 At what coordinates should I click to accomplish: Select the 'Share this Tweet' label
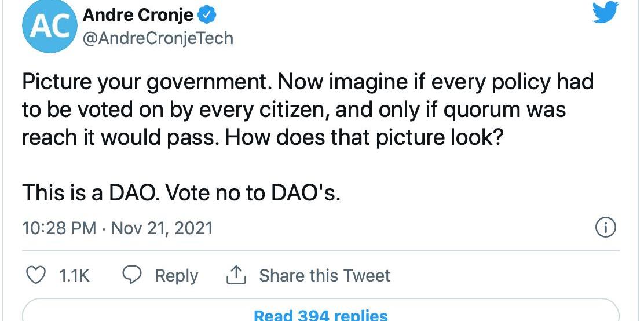pos(324,275)
